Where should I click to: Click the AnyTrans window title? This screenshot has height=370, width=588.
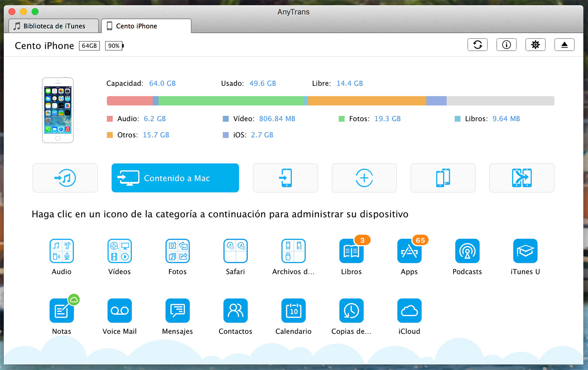pos(294,12)
